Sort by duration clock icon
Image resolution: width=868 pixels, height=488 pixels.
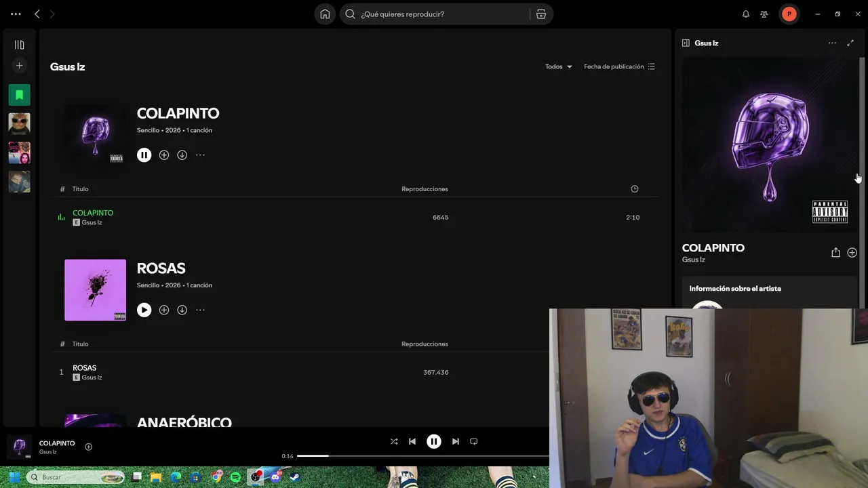[x=635, y=189]
